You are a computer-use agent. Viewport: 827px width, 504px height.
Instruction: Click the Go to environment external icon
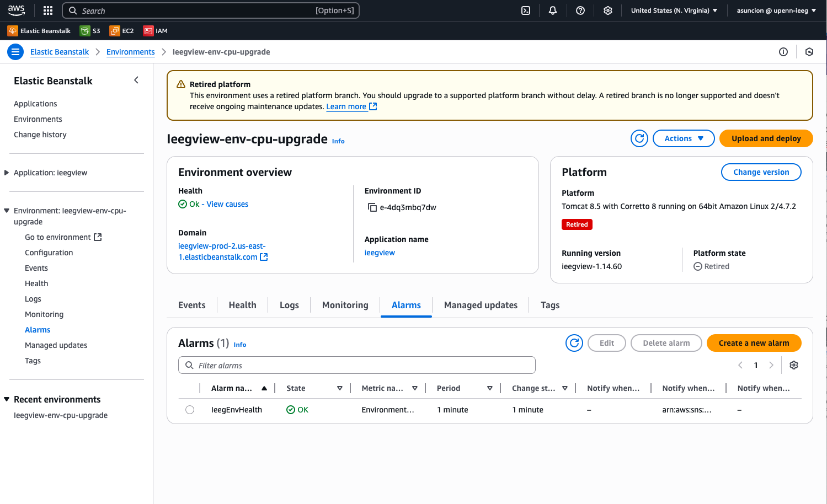click(x=98, y=237)
